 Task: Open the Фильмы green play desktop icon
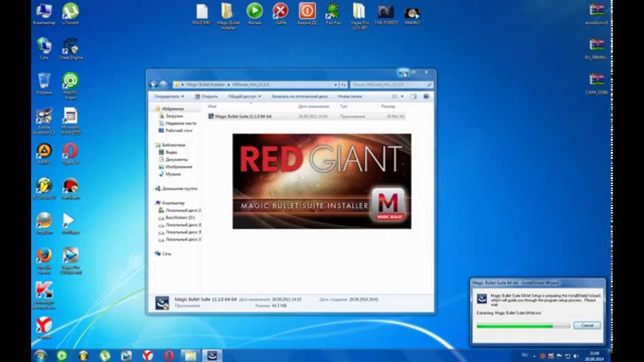coord(254,13)
